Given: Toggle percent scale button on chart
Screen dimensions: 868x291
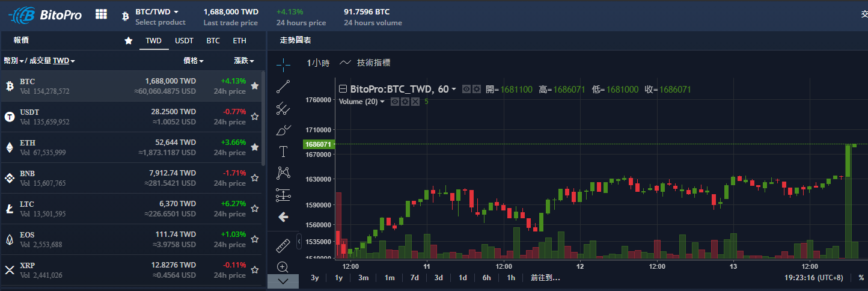Looking at the screenshot, I should pyautogui.click(x=861, y=278).
